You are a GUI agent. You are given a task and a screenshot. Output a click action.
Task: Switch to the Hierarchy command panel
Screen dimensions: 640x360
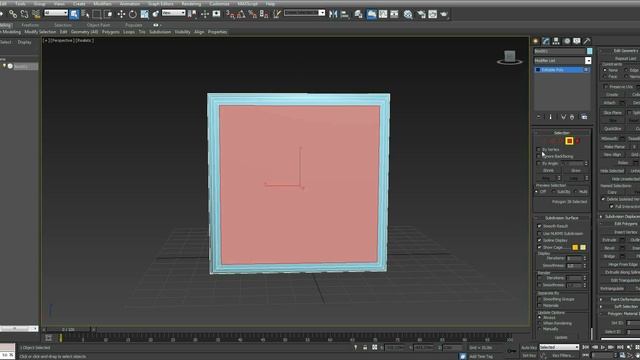(556, 41)
